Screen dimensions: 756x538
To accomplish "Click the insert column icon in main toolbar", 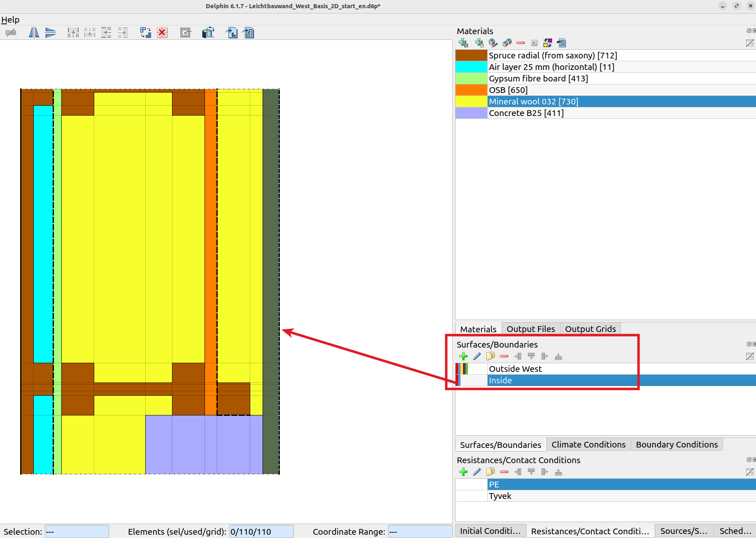I will click(73, 32).
